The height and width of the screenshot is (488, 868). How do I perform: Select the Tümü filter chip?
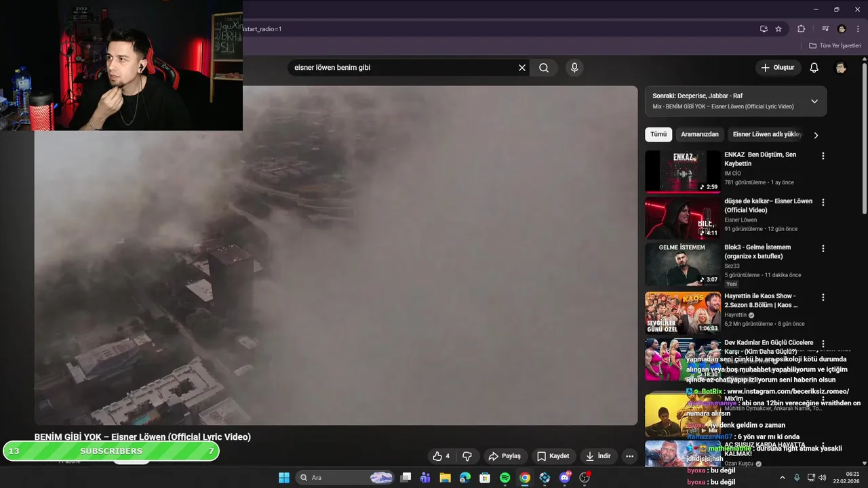658,135
